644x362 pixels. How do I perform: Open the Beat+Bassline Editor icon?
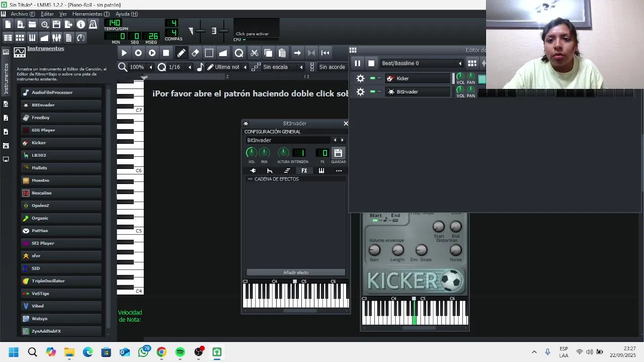click(x=20, y=38)
